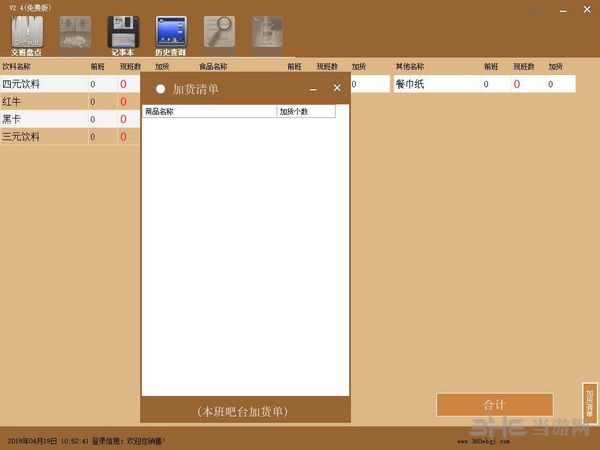Click the 食品名称 column header
600x450 pixels.
point(213,67)
